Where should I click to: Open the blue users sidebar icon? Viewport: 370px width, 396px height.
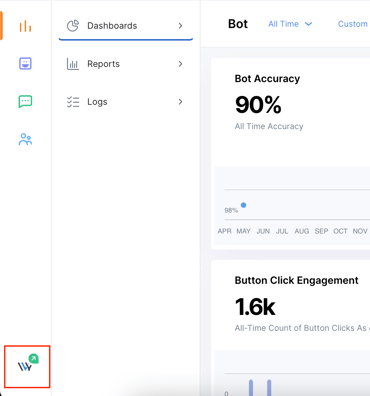25,139
